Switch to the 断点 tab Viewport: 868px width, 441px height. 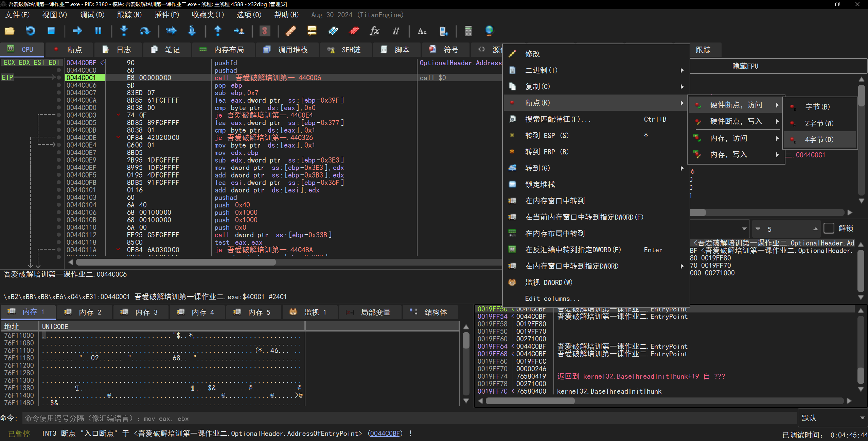(69, 50)
